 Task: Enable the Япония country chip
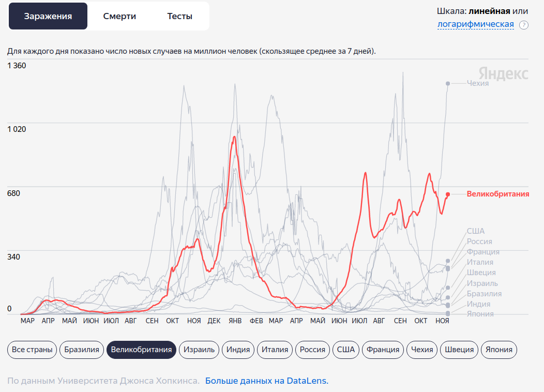tap(498, 350)
